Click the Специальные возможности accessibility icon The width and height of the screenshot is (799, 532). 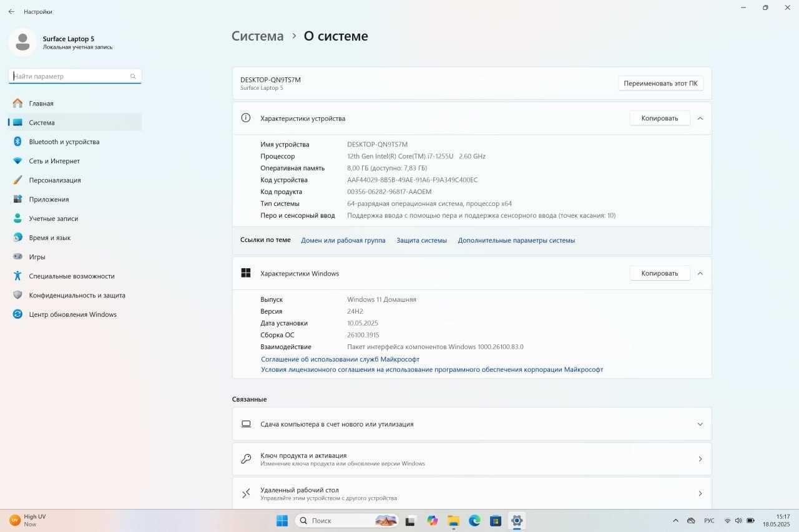(x=17, y=276)
